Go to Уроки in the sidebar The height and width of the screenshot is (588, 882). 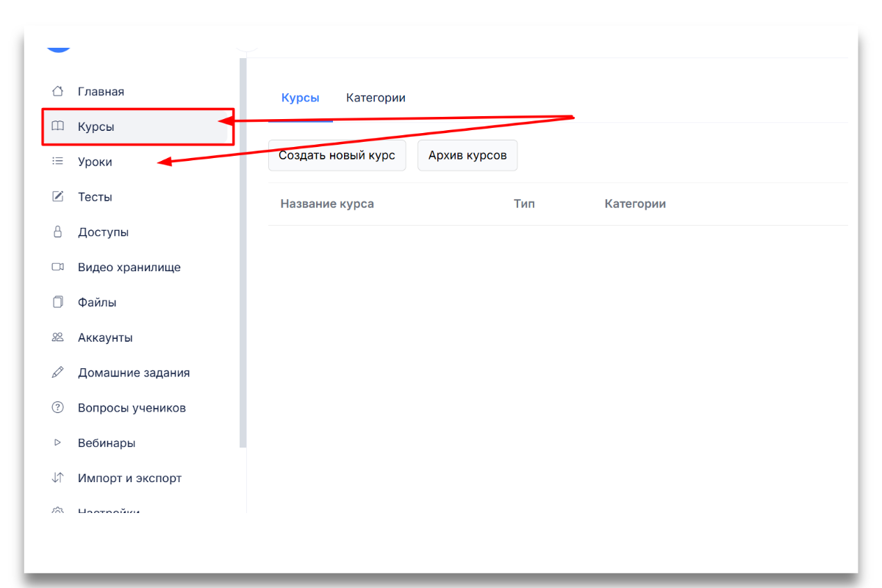(95, 162)
